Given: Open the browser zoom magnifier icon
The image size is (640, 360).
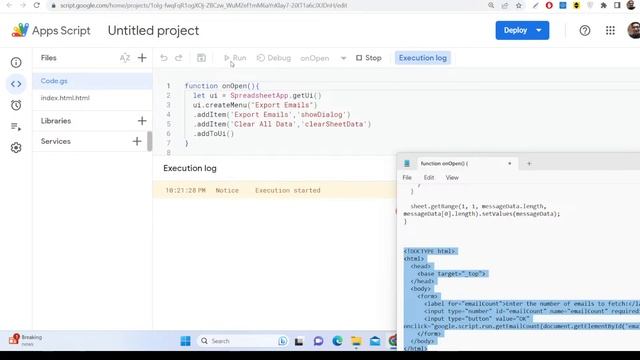Looking at the screenshot, I should [491, 5].
